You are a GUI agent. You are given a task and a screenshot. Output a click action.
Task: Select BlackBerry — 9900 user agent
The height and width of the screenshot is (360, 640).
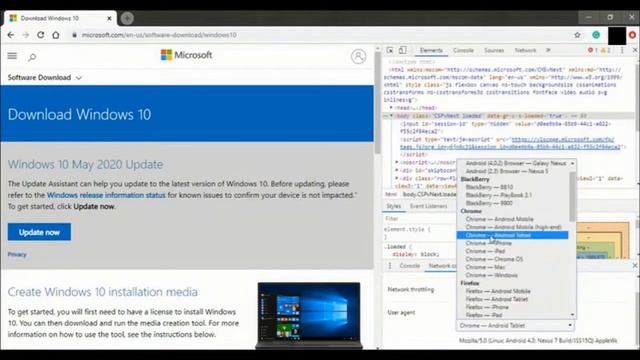512,203
